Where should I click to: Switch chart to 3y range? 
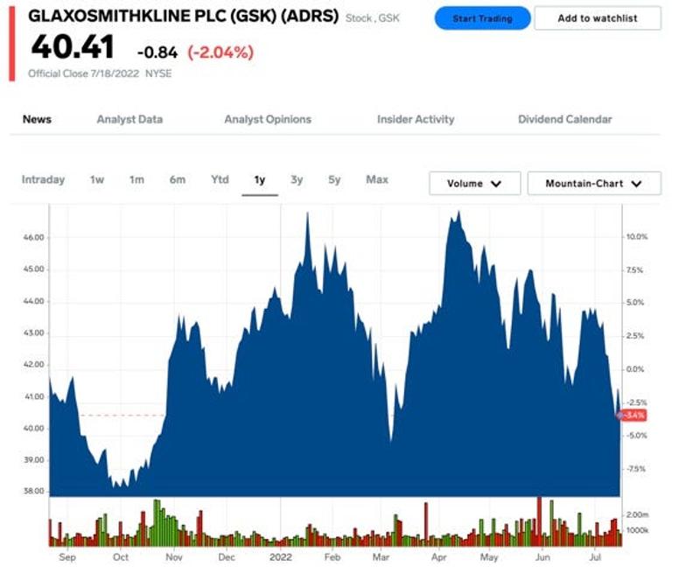(x=297, y=179)
